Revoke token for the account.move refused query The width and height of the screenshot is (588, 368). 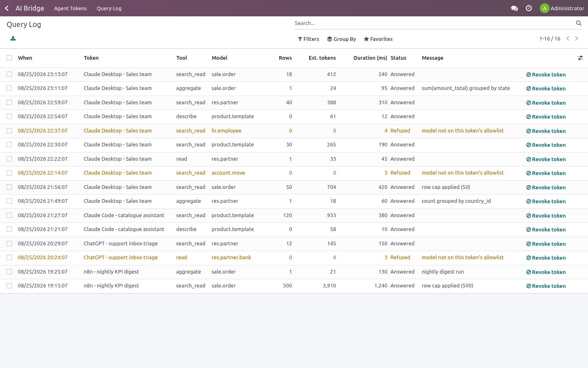546,173
